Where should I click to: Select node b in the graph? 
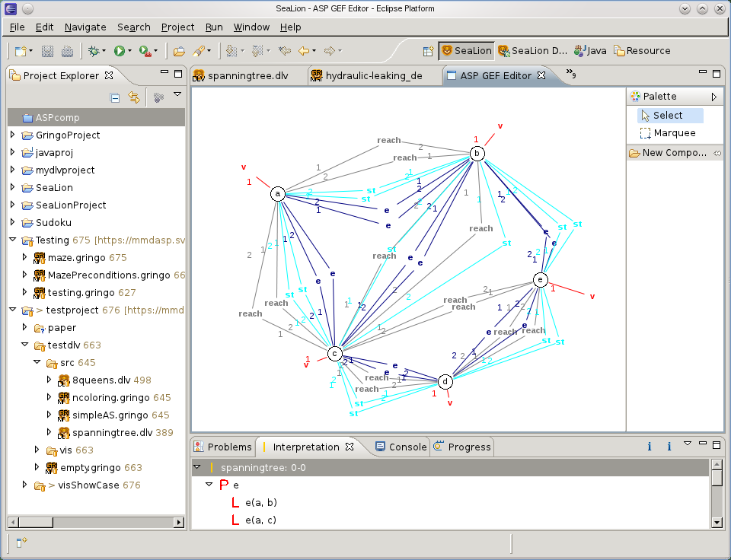(x=477, y=154)
